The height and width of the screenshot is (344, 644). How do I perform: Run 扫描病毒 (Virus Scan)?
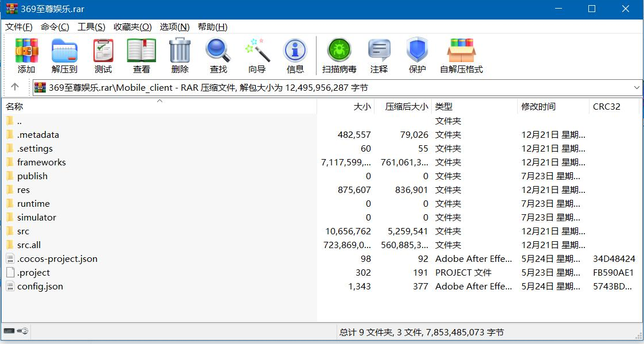(x=339, y=55)
